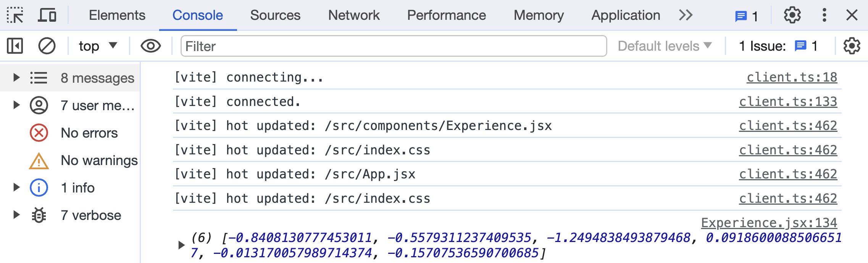Activate the inspect element picker icon
The height and width of the screenshot is (263, 868).
[x=15, y=15]
